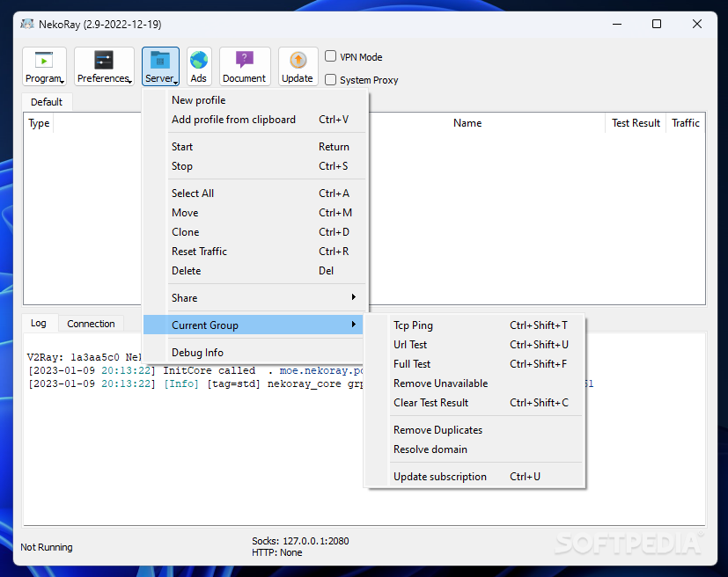The width and height of the screenshot is (728, 577).
Task: Click the Update toolbar button
Action: coord(298,66)
